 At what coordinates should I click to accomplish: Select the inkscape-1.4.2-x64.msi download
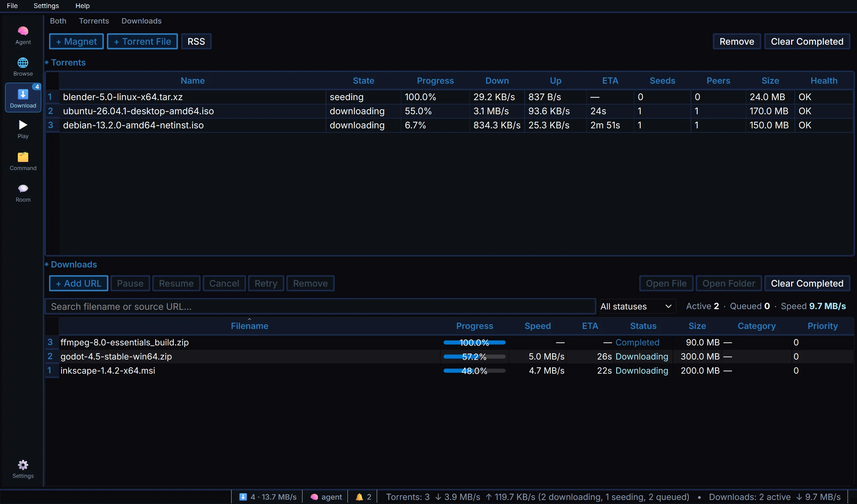450,371
